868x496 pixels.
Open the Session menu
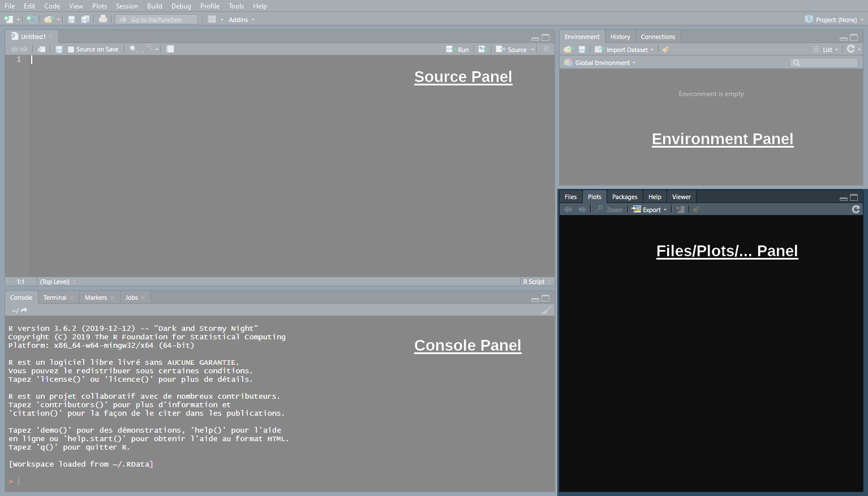click(127, 6)
